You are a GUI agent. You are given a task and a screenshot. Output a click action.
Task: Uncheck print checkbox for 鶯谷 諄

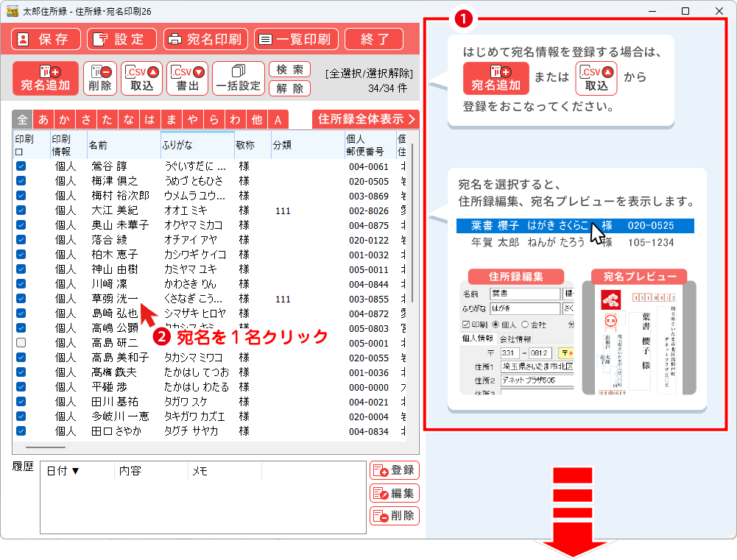tap(21, 166)
